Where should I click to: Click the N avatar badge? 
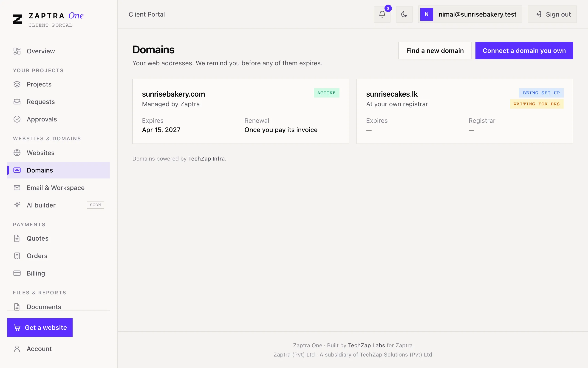pos(427,14)
